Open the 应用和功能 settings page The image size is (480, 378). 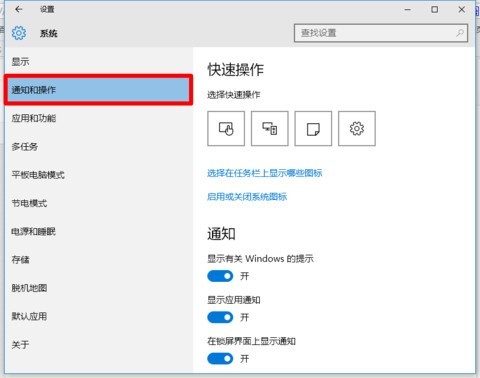34,118
